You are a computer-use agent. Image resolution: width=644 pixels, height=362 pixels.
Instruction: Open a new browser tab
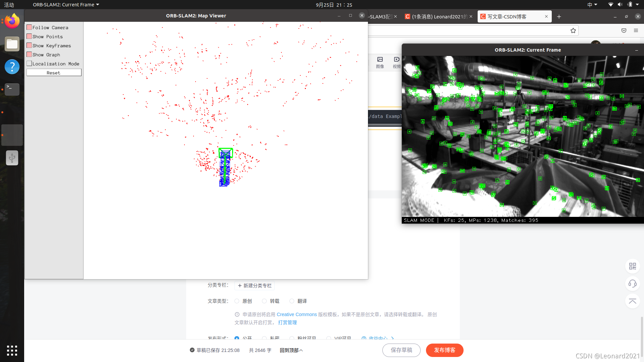point(559,17)
